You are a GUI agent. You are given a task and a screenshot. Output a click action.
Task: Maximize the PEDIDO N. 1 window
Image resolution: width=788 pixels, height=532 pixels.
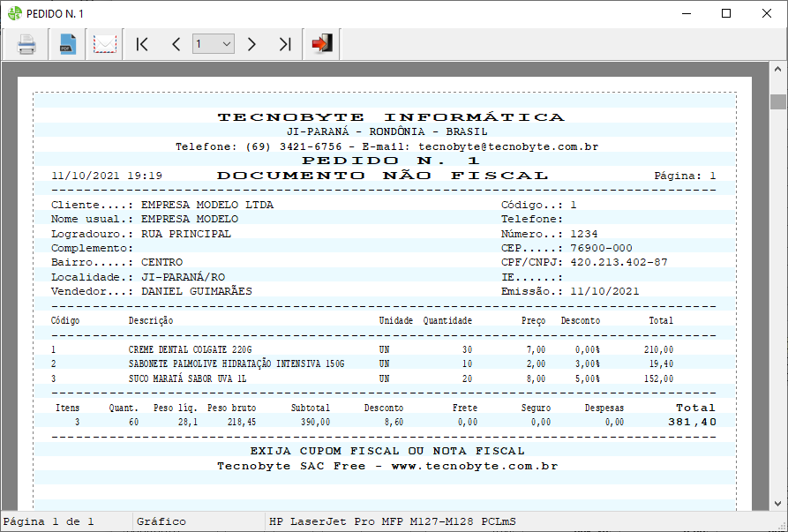(726, 13)
